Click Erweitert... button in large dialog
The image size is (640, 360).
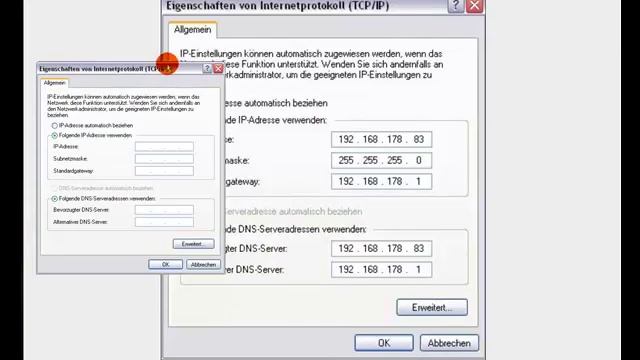[x=432, y=307]
